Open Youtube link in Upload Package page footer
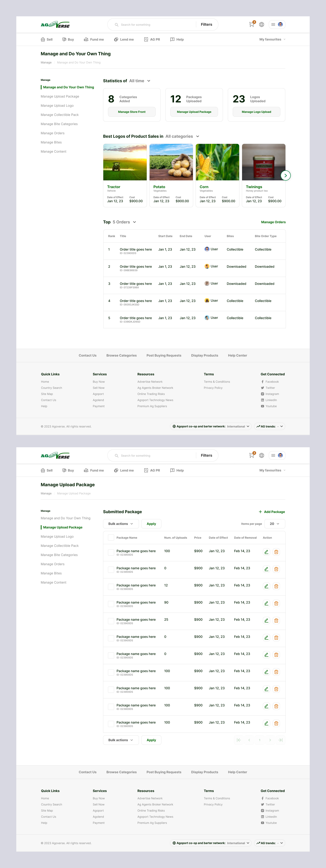The width and height of the screenshot is (326, 868). coord(269,823)
